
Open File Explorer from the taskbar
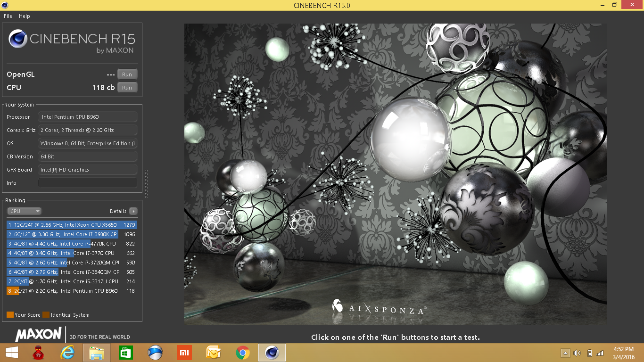pyautogui.click(x=97, y=353)
